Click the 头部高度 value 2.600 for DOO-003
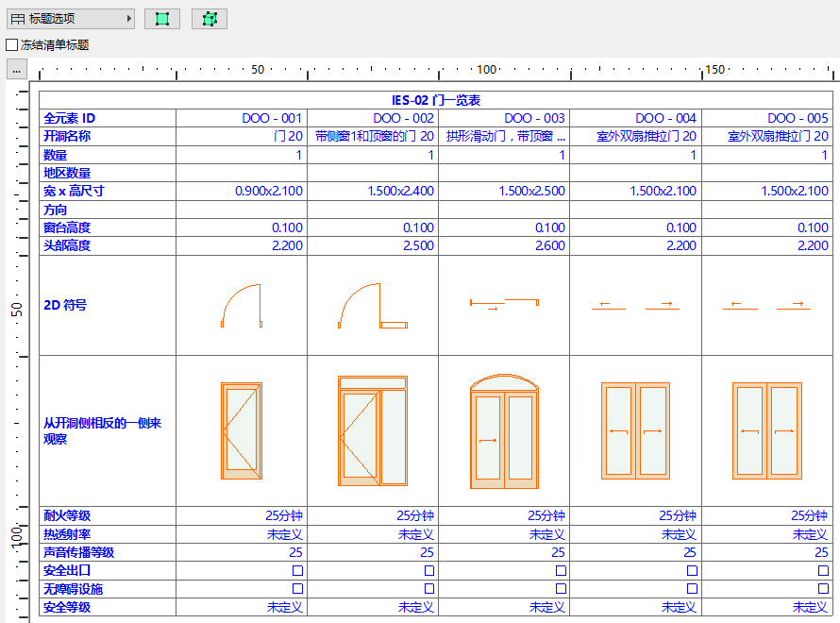Viewport: 840px width, 623px height. 548,245
